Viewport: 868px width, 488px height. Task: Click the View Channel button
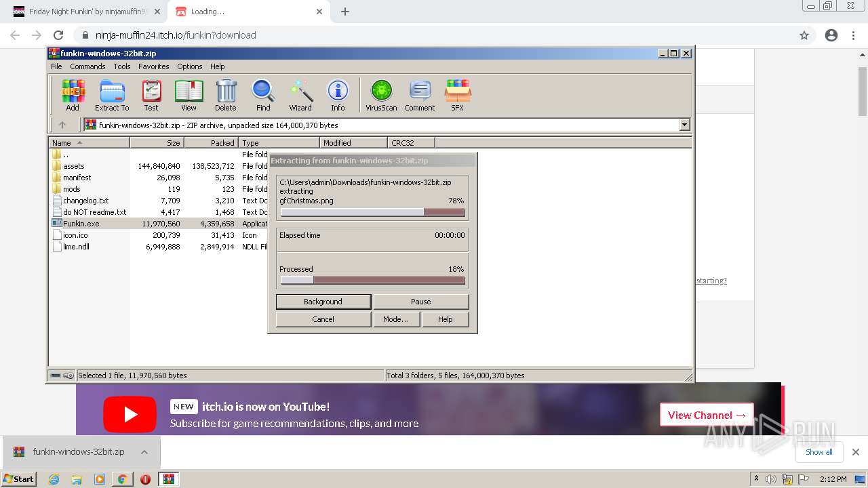[707, 415]
